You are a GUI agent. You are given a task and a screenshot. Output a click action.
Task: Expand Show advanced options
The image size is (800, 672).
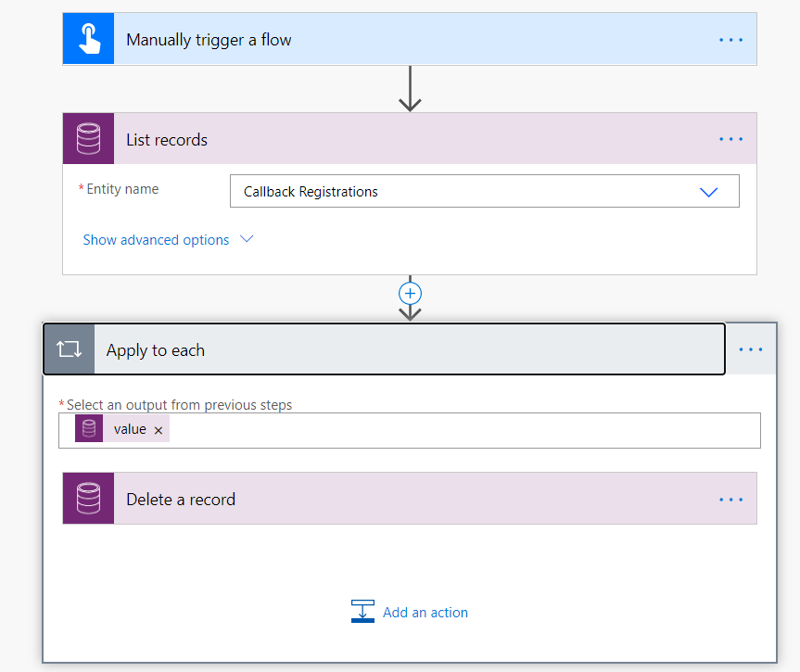coord(156,240)
